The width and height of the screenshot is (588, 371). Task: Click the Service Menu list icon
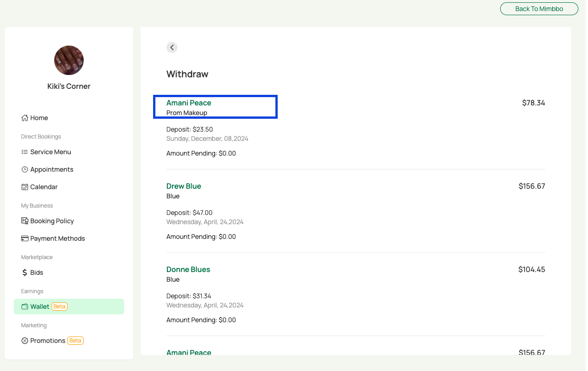click(25, 152)
